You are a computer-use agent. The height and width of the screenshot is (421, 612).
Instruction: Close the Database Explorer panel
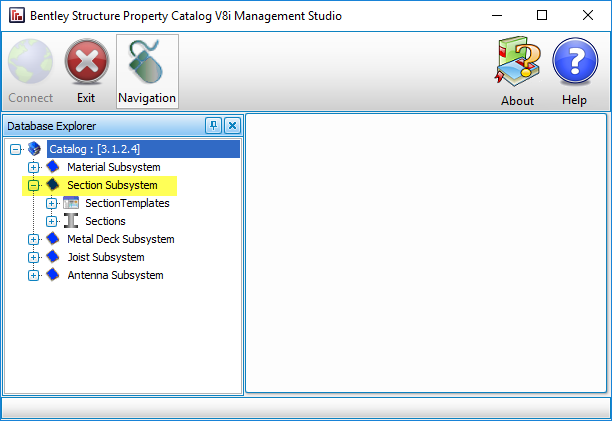(232, 126)
